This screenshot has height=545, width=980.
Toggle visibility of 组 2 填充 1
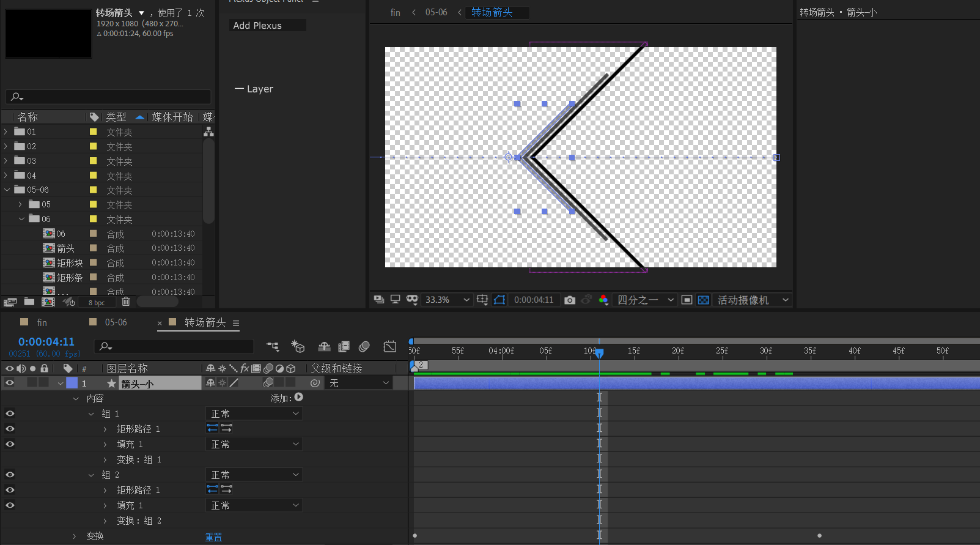pos(10,505)
